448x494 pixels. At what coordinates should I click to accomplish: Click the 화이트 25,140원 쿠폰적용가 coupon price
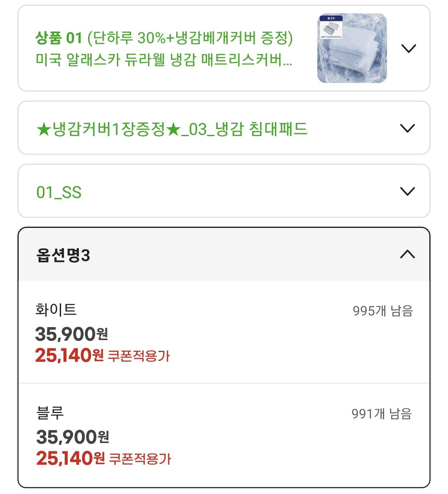coord(102,355)
